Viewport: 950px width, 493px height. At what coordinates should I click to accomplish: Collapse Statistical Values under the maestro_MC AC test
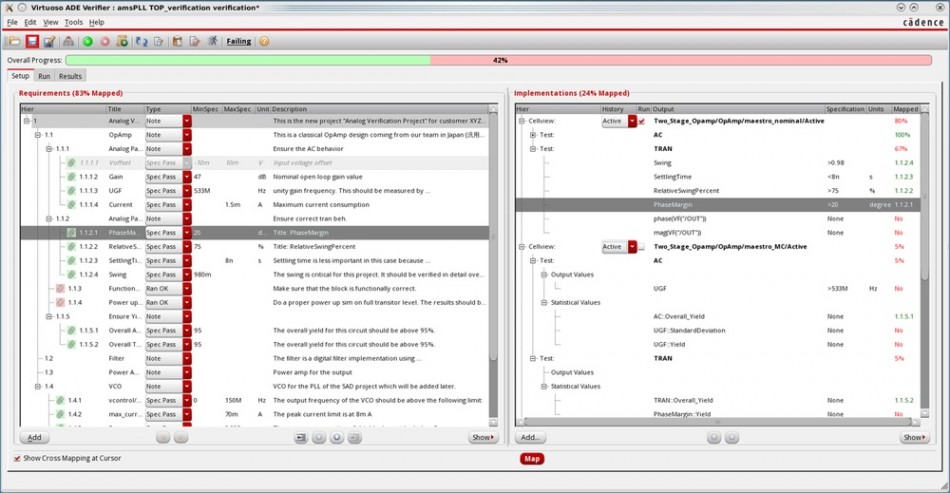pos(544,303)
